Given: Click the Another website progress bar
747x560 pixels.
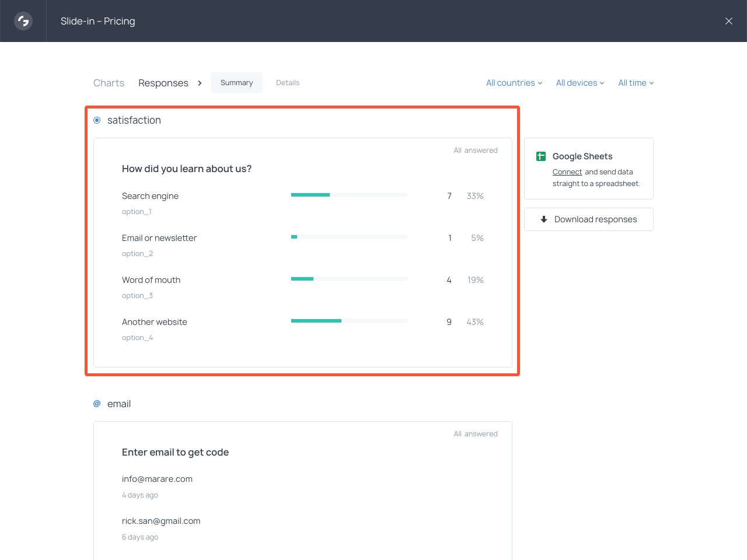Looking at the screenshot, I should tap(349, 321).
